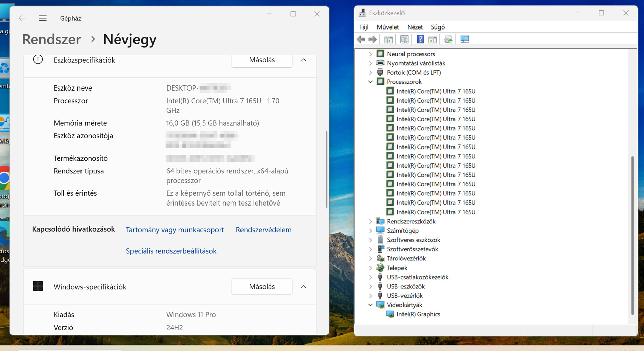Viewport: 644px width, 351px height.
Task: Expand the Neural processors node
Action: click(370, 54)
